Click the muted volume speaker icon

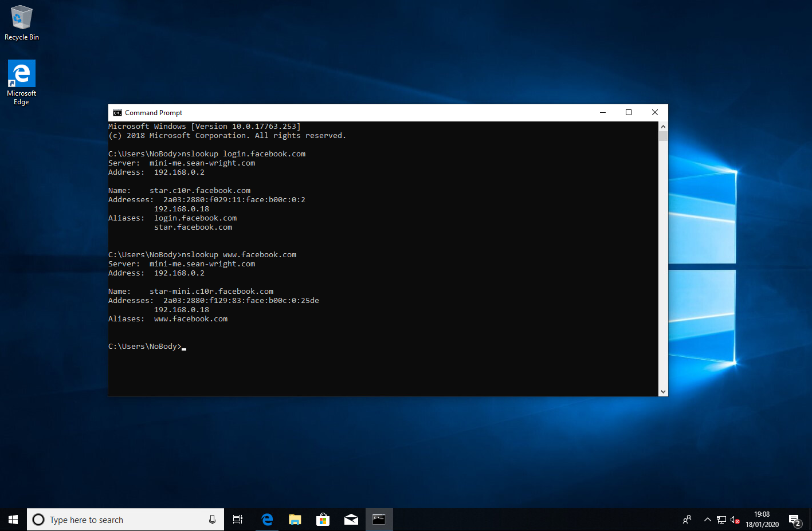tap(735, 520)
